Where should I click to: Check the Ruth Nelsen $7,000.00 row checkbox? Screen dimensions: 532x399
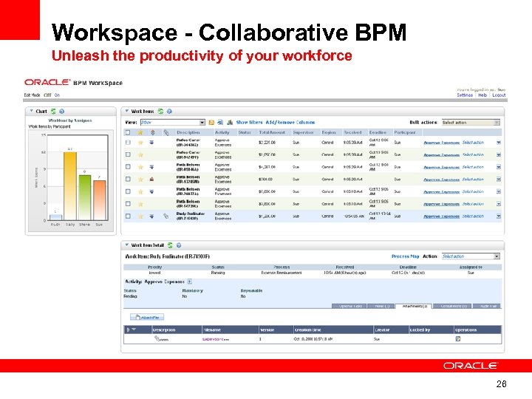pos(128,191)
